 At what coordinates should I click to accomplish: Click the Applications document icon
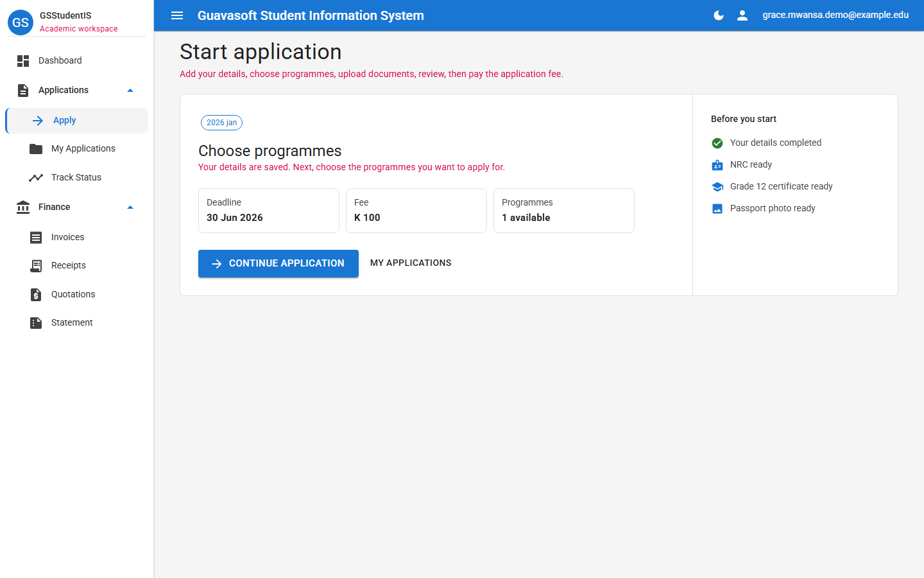tap(23, 91)
